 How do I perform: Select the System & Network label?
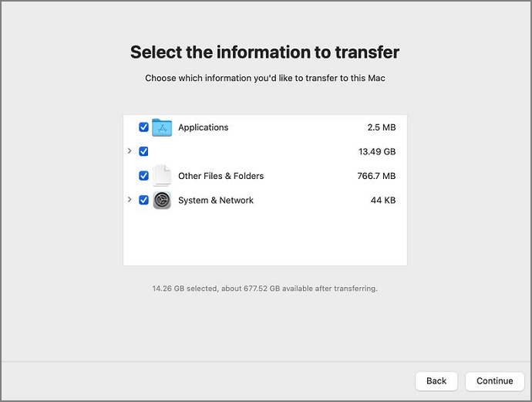tap(215, 201)
